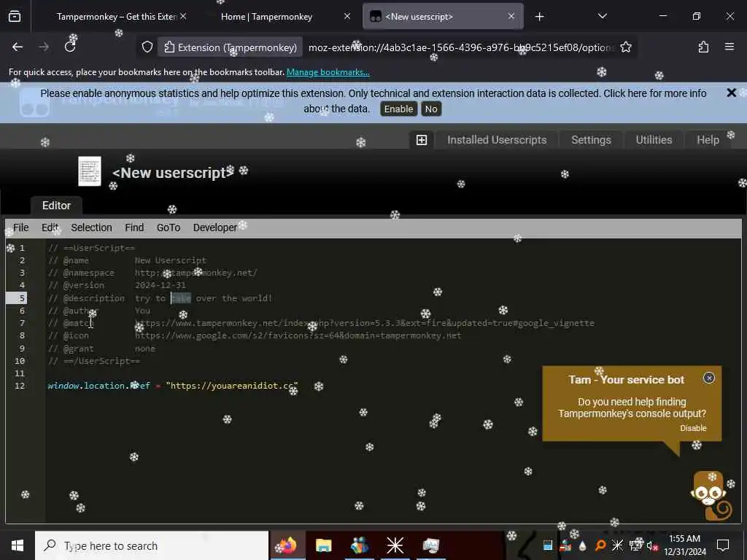
Task: Click the @name New Userscript line
Action: [x=127, y=260]
